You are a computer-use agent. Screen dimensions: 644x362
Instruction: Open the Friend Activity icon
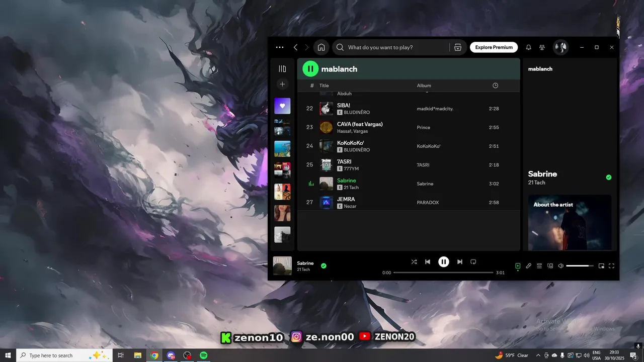tap(542, 47)
